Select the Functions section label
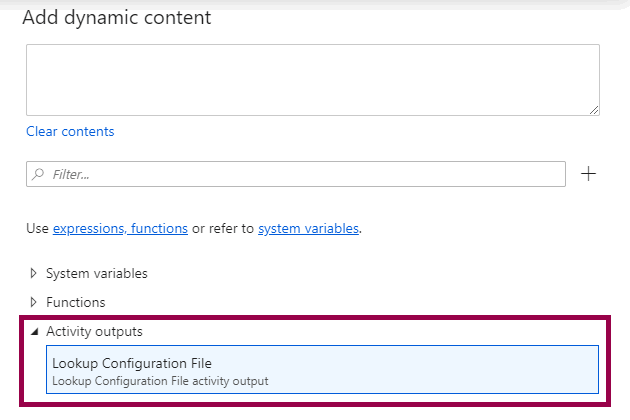630x420 pixels. tap(76, 302)
